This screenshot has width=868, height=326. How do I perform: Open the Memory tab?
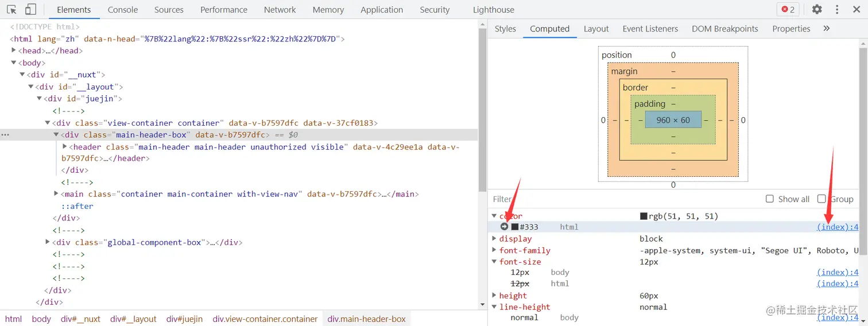(328, 10)
